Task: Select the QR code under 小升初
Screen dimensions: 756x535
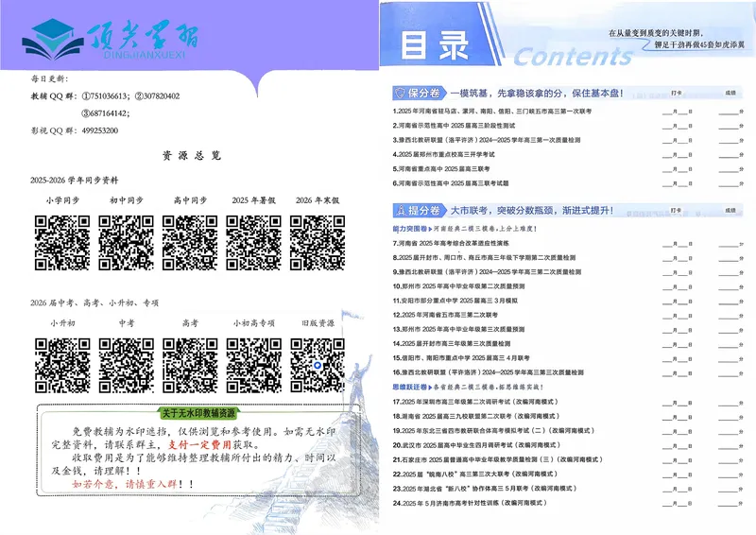Action: (x=62, y=365)
